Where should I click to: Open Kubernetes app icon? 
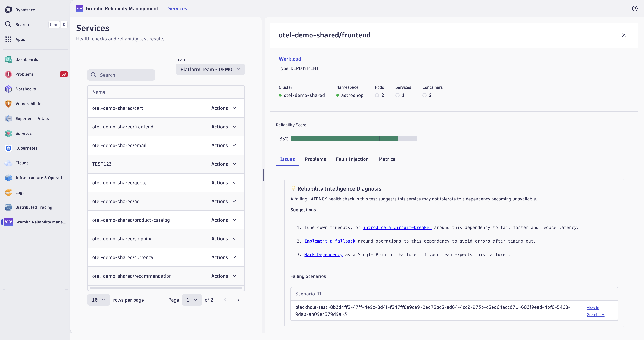(8, 148)
